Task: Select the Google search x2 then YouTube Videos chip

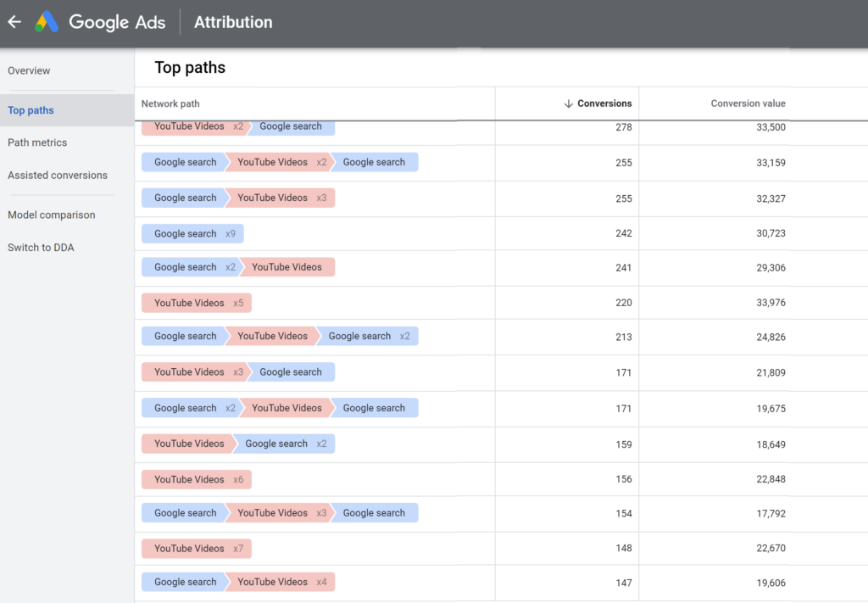Action: pyautogui.click(x=237, y=266)
